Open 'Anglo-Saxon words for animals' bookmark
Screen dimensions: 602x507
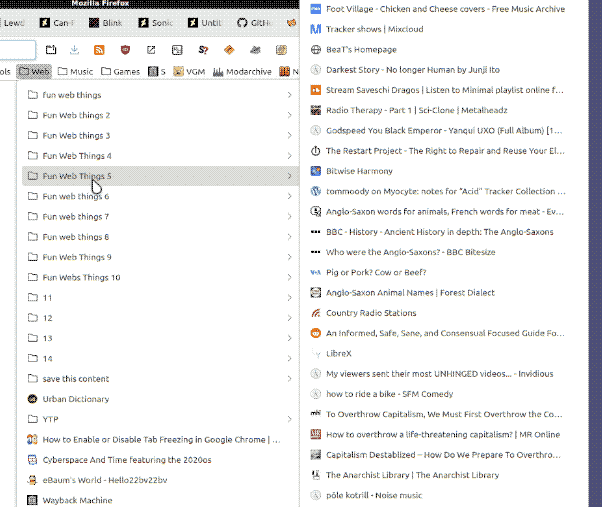(444, 211)
